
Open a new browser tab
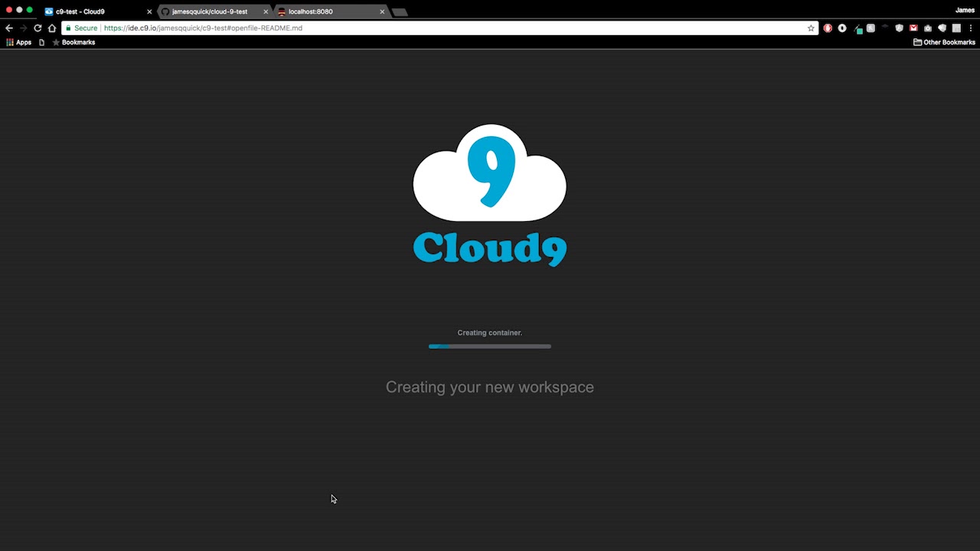point(400,12)
